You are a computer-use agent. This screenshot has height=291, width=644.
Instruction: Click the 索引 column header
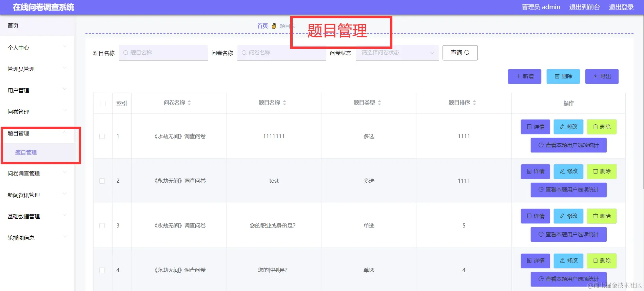pos(122,103)
